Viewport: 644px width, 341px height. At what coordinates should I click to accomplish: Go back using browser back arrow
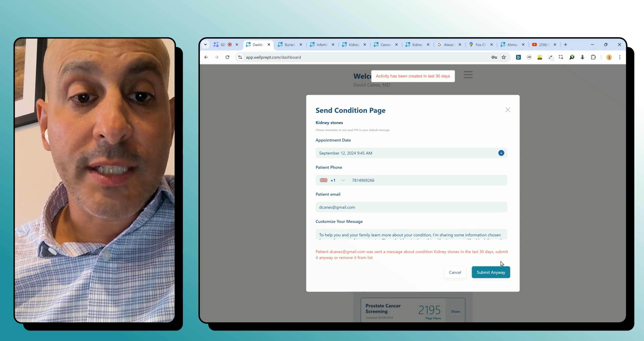[206, 57]
